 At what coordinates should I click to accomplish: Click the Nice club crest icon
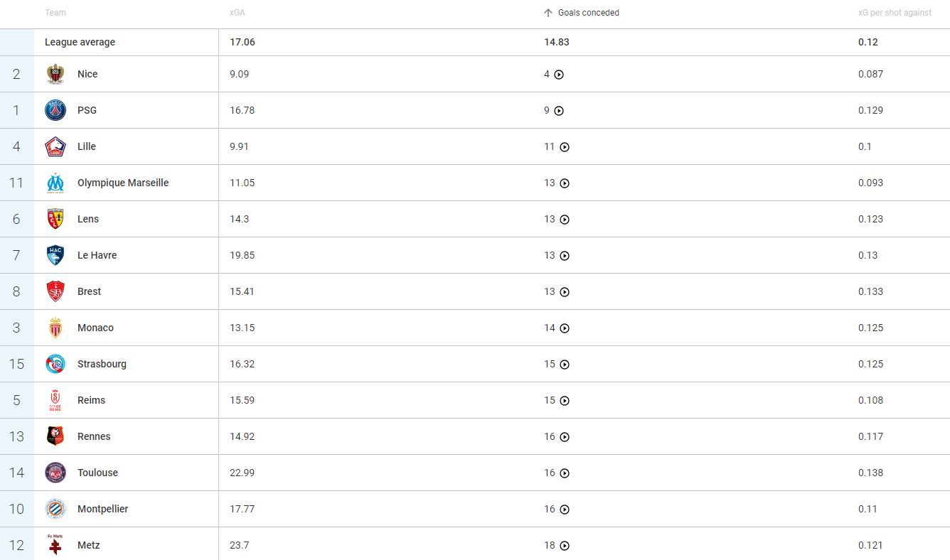[55, 74]
